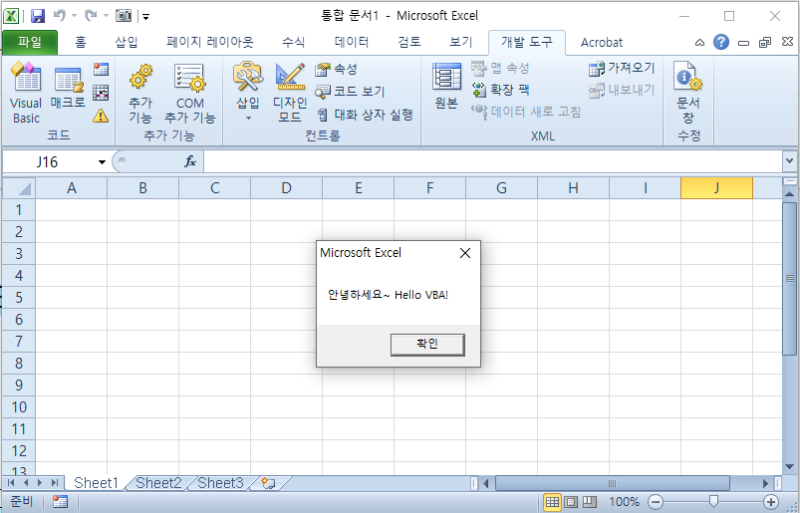800x513 pixels.
Task: Expand the formula bar chevron
Action: click(789, 161)
